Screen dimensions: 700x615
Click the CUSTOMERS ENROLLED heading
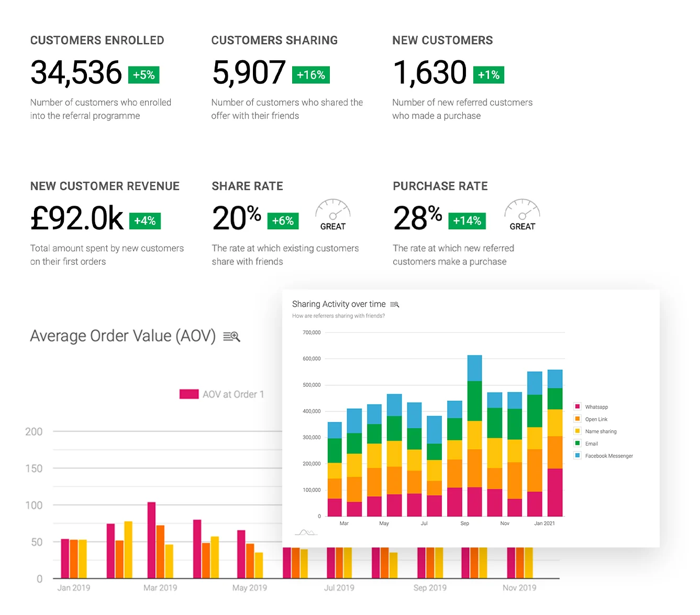97,40
